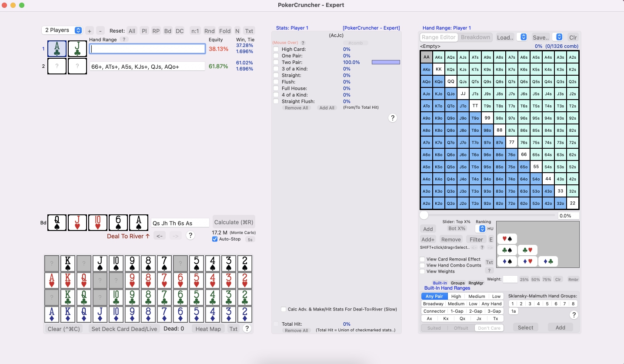The height and width of the screenshot is (364, 624).
Task: Pick the Ace of hearts from deck
Action: pos(52,281)
